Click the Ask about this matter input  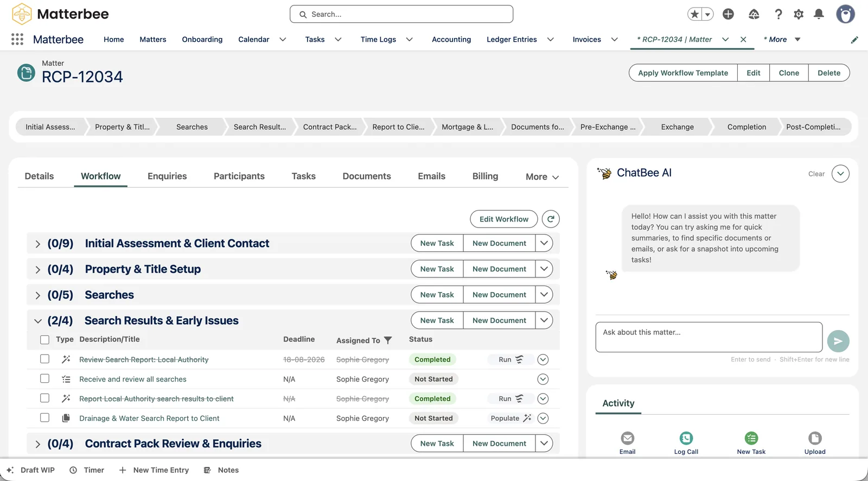(709, 337)
